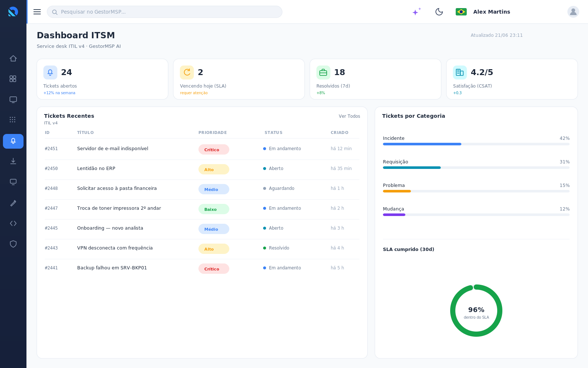Open the code brackets sidebar icon
The width and height of the screenshot is (588, 368).
point(13,223)
